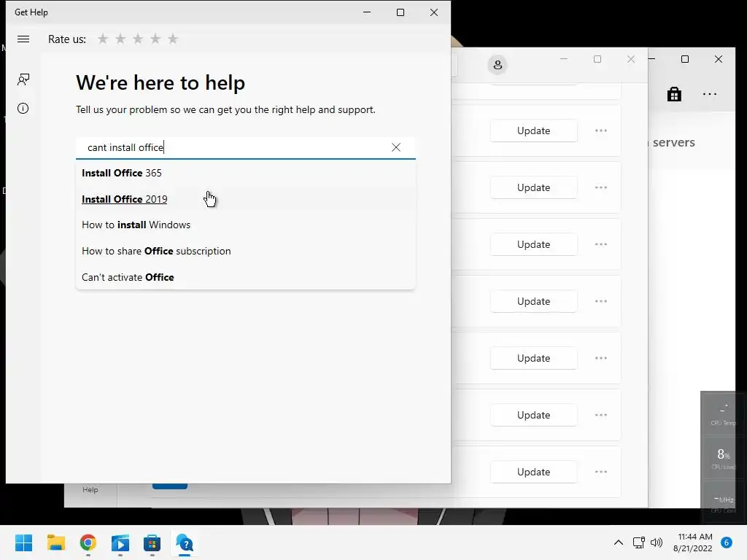Open the About info icon in sidebar

[23, 109]
